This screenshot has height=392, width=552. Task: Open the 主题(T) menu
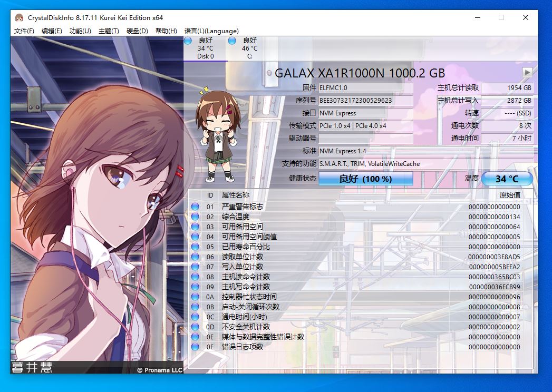[109, 31]
